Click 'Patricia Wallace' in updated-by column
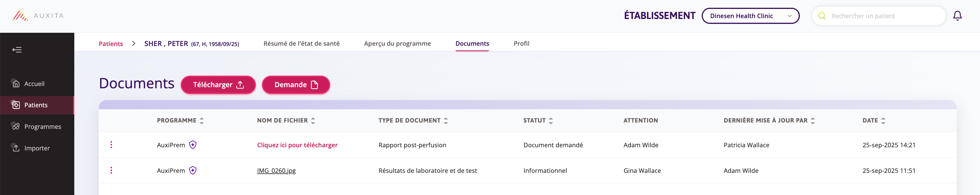The image size is (980, 195). click(x=746, y=145)
